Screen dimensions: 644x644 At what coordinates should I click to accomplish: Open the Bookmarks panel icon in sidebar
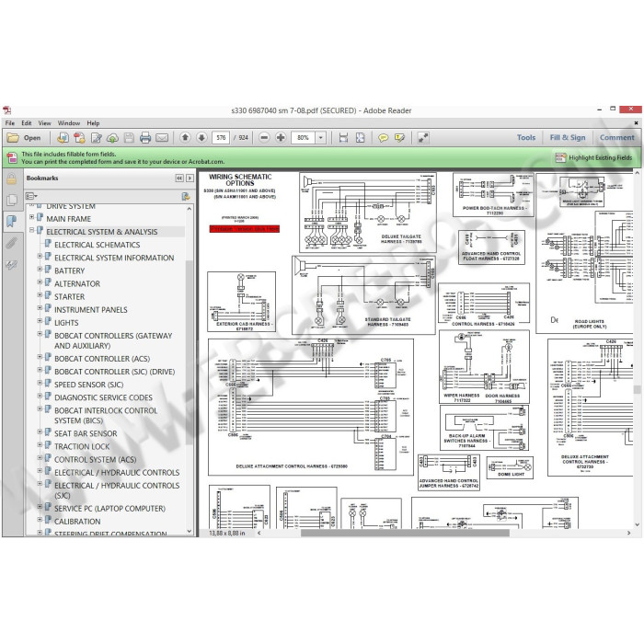pos(11,222)
